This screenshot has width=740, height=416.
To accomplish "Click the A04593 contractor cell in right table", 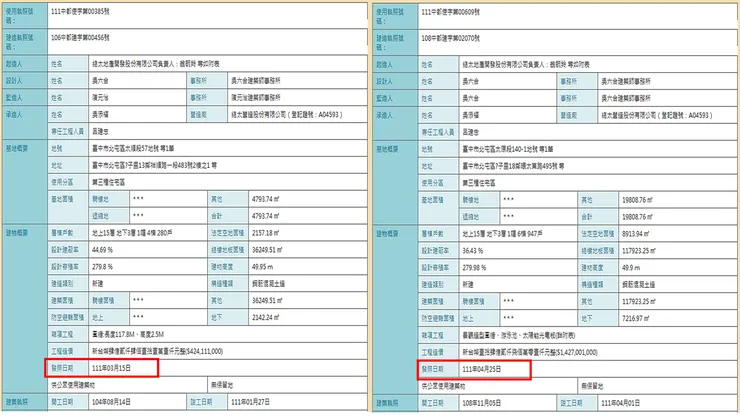I will click(x=667, y=115).
